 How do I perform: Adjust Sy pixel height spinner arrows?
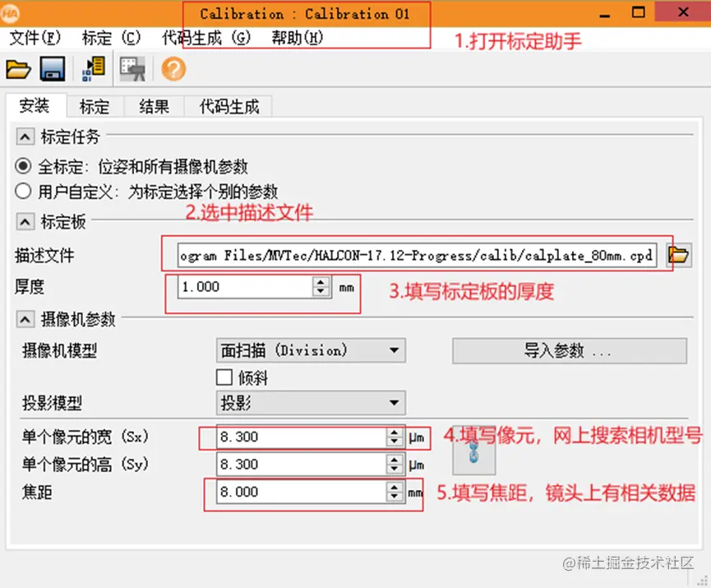tap(395, 464)
